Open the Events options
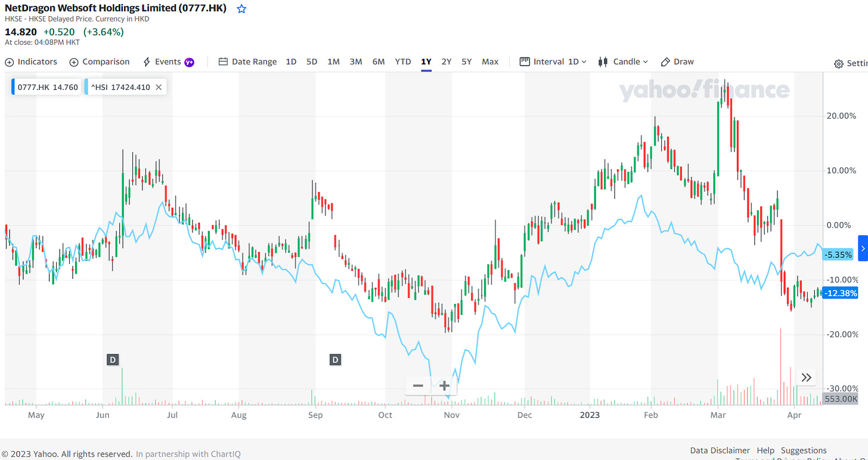 169,62
